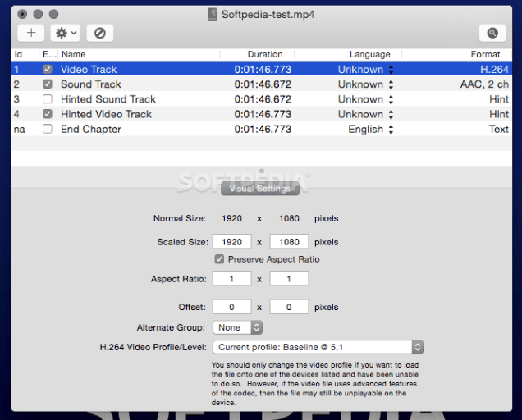The height and width of the screenshot is (420, 522).
Task: Click the Softpedia-test.mp4 title file icon
Action: [213, 14]
